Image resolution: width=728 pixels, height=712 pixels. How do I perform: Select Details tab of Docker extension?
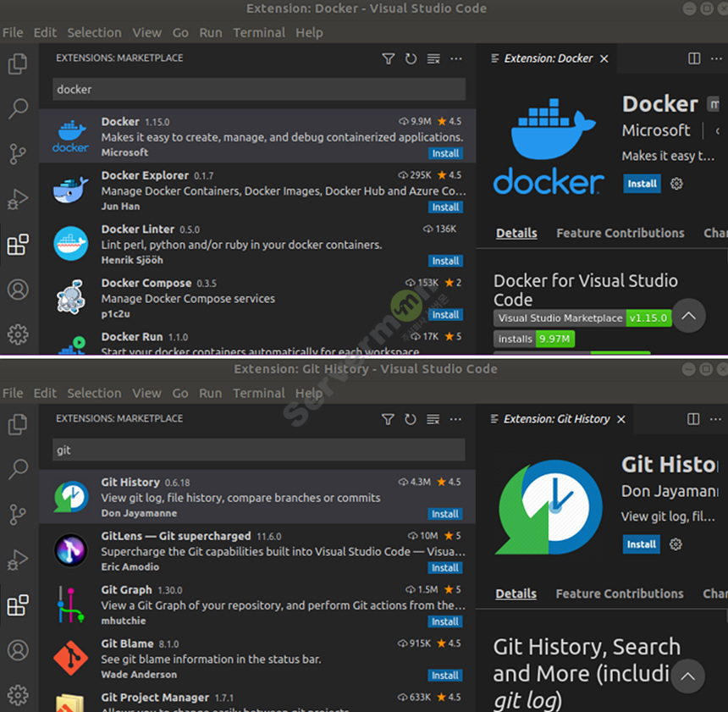pyautogui.click(x=516, y=233)
